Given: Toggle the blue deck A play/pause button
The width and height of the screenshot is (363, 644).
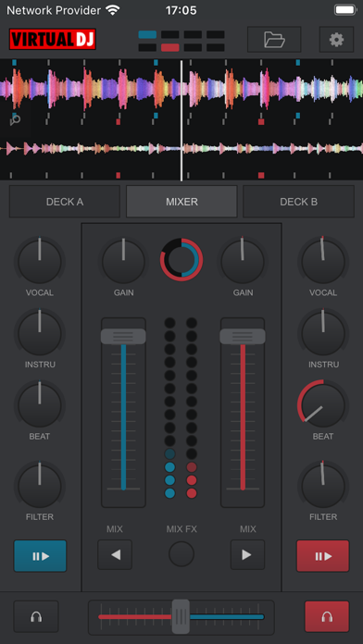Looking at the screenshot, I should 41,556.
